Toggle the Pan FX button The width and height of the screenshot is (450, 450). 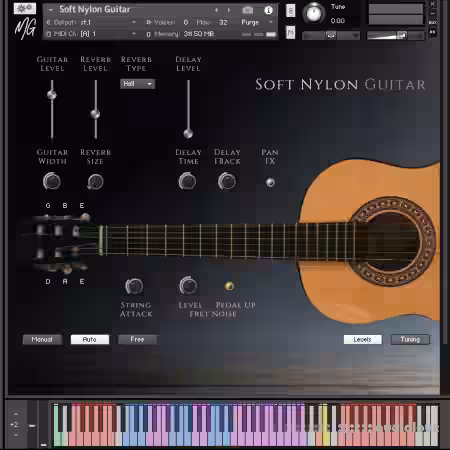[270, 182]
